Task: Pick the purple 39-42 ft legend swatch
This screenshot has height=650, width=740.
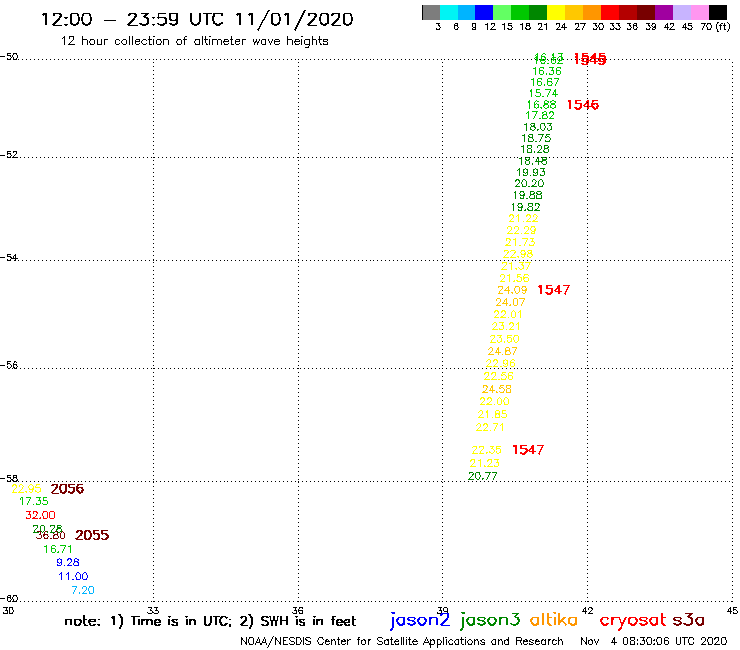Action: coord(664,12)
